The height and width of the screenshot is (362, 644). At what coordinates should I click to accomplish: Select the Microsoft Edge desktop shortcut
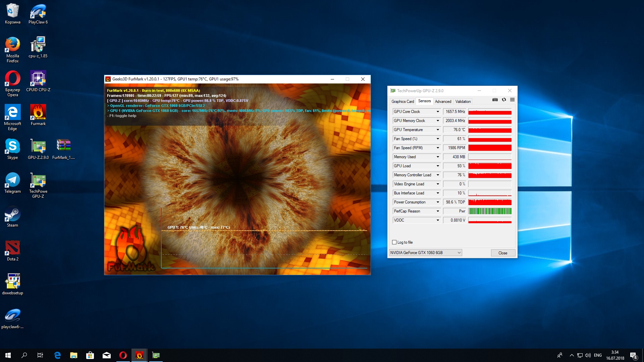[12, 117]
